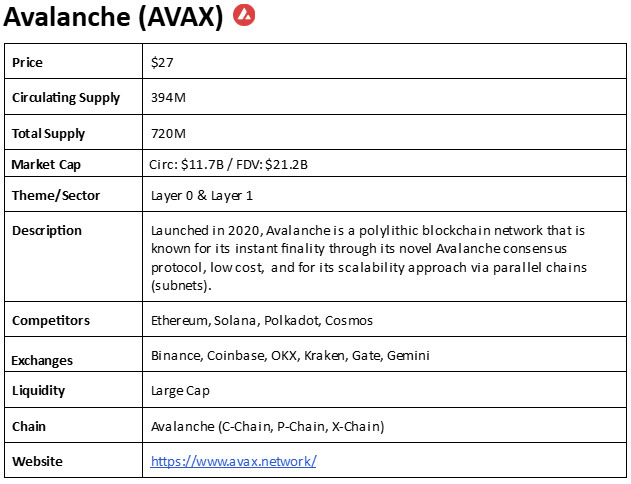Select the Competitors list text
631x484 pixels.
(x=262, y=321)
